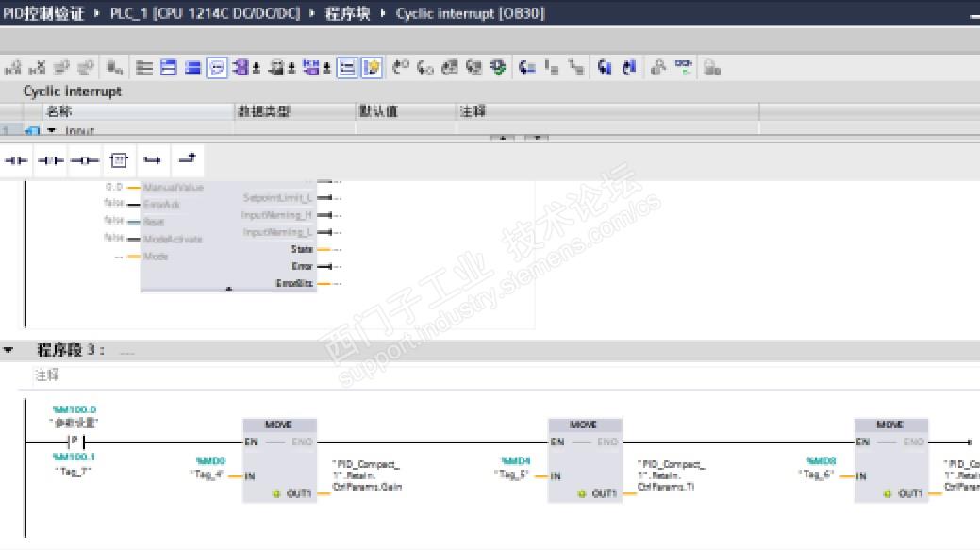
Task: Click the 默认值 column header
Action: pyautogui.click(x=406, y=111)
